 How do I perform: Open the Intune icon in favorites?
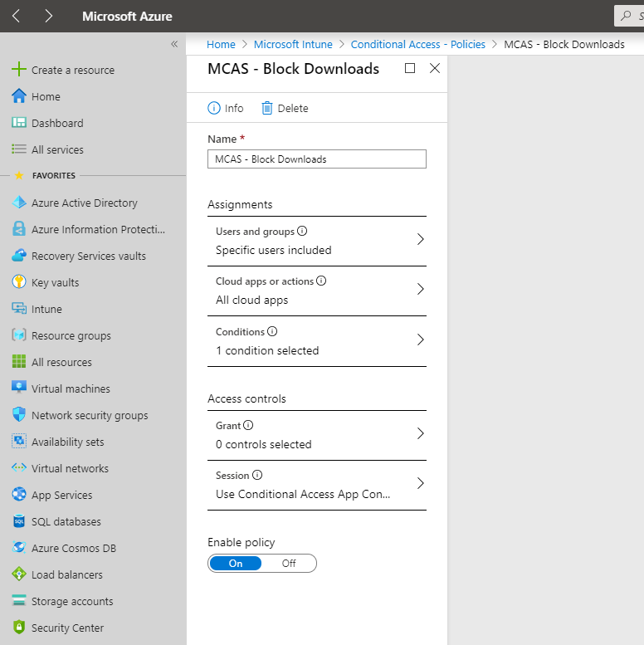coord(19,309)
